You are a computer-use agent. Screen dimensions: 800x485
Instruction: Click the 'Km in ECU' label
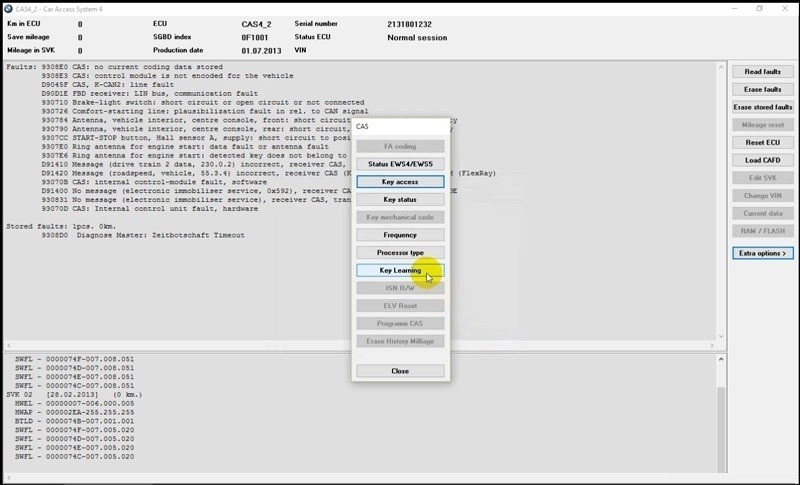(x=23, y=23)
